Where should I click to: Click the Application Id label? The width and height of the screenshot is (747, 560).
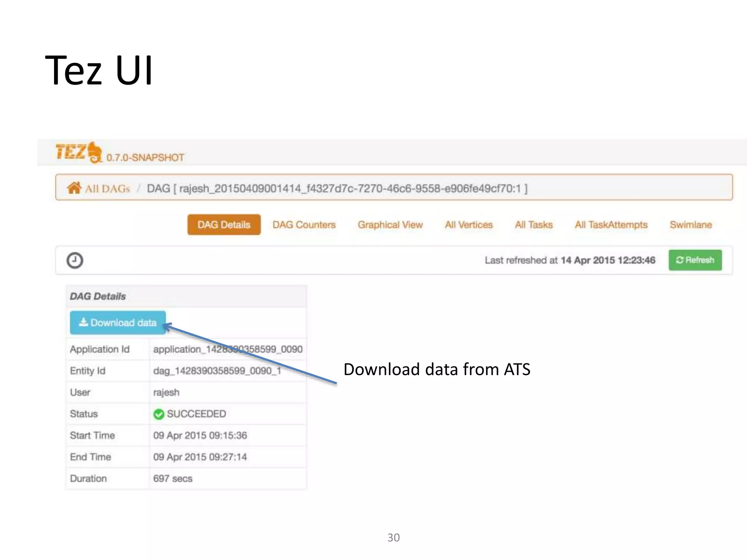(100, 349)
